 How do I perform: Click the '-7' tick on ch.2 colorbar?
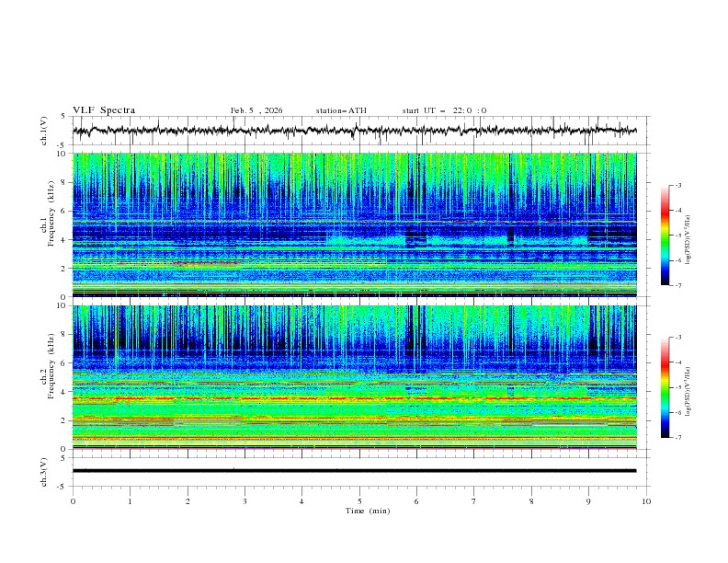pyautogui.click(x=678, y=438)
